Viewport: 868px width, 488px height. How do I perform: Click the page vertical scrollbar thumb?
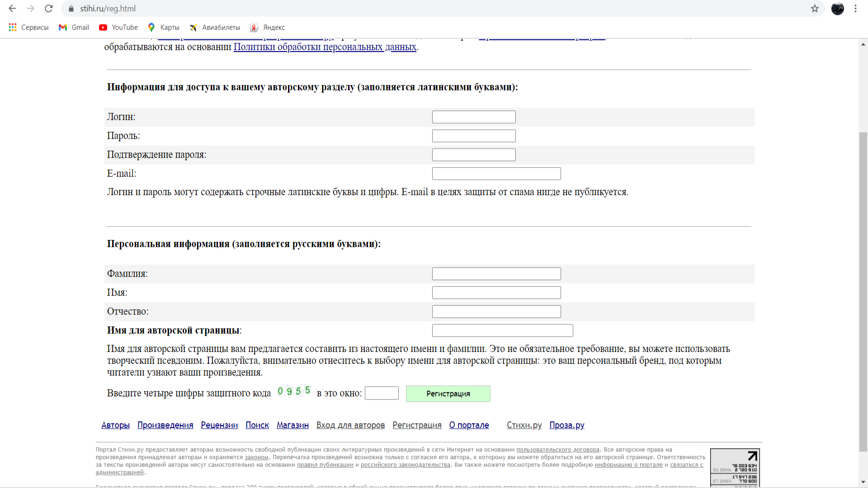863,291
